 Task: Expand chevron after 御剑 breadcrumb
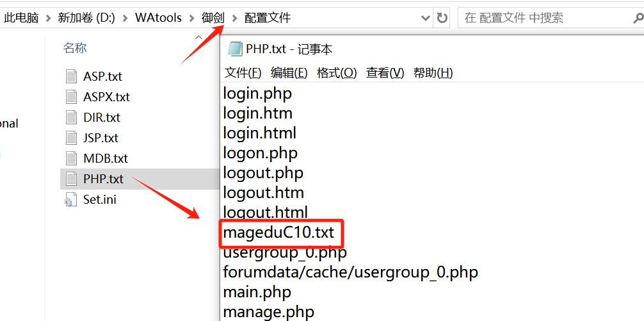pos(234,18)
